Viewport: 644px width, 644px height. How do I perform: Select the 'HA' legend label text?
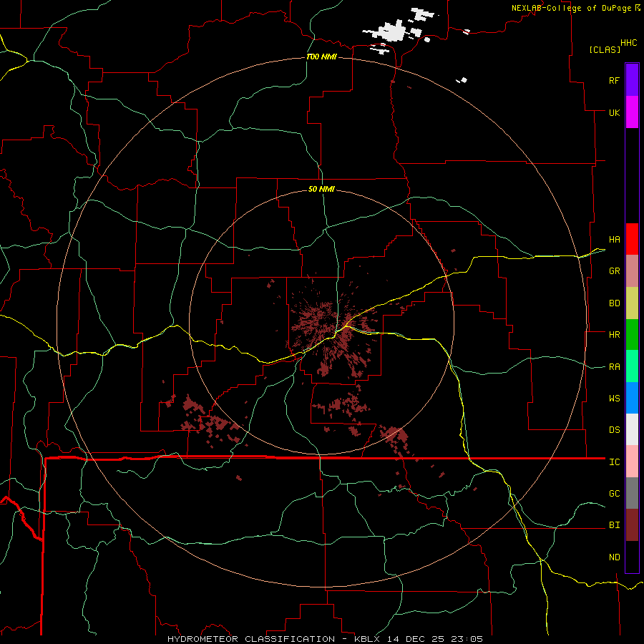[x=615, y=239]
